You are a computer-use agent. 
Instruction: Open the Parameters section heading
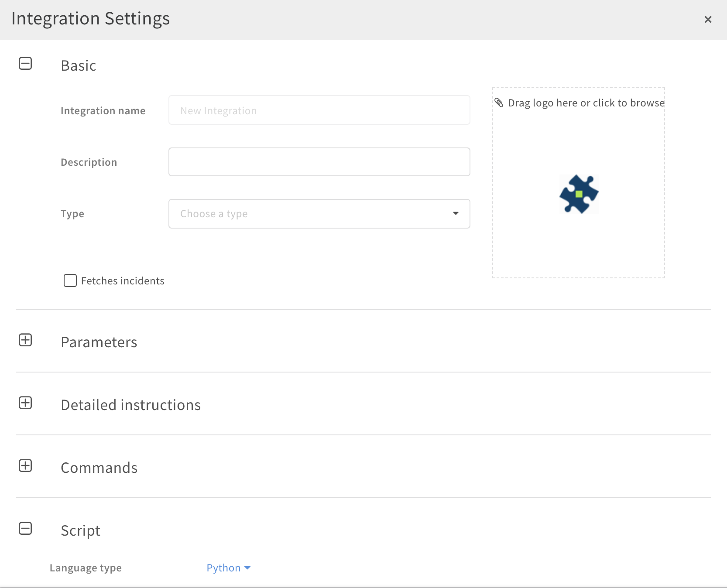[99, 342]
